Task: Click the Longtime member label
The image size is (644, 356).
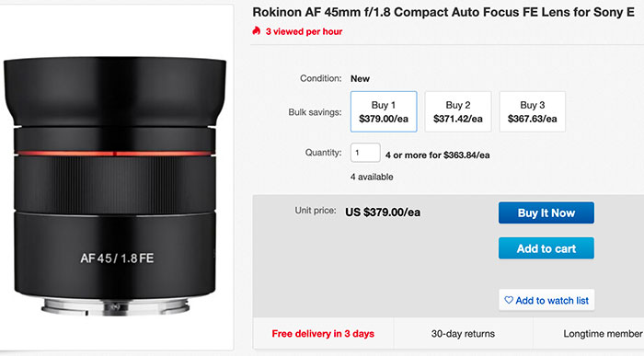Action: 604,334
